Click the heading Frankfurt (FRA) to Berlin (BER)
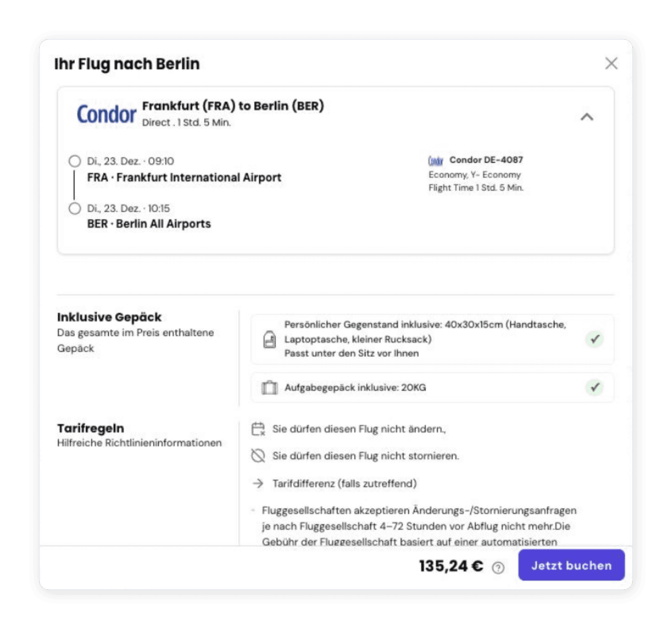This screenshot has height=629, width=672. [x=233, y=106]
